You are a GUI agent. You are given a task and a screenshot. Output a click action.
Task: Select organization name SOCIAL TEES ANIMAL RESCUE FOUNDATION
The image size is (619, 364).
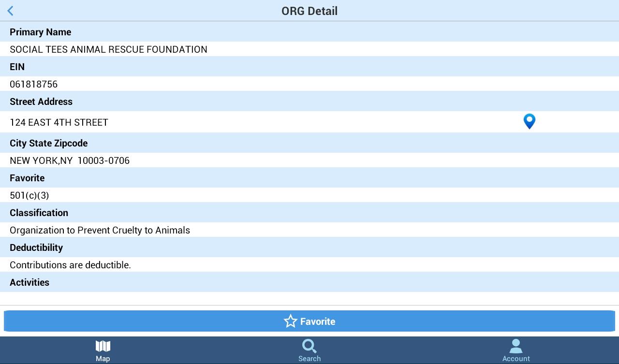pos(108,49)
